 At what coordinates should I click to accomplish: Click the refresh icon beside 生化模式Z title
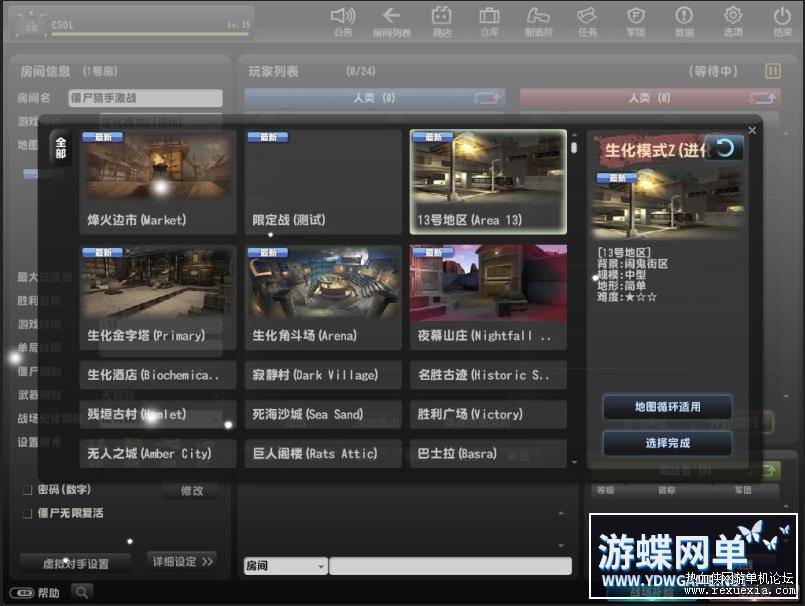[x=724, y=148]
